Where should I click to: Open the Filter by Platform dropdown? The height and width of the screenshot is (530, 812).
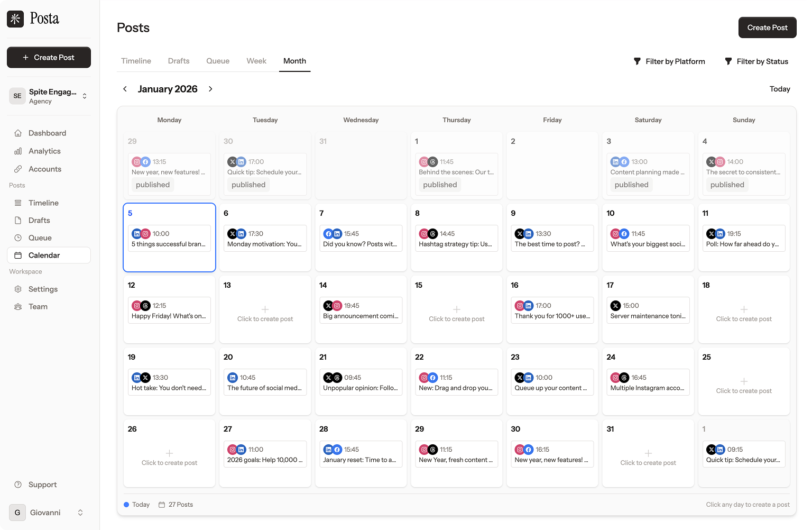click(669, 61)
